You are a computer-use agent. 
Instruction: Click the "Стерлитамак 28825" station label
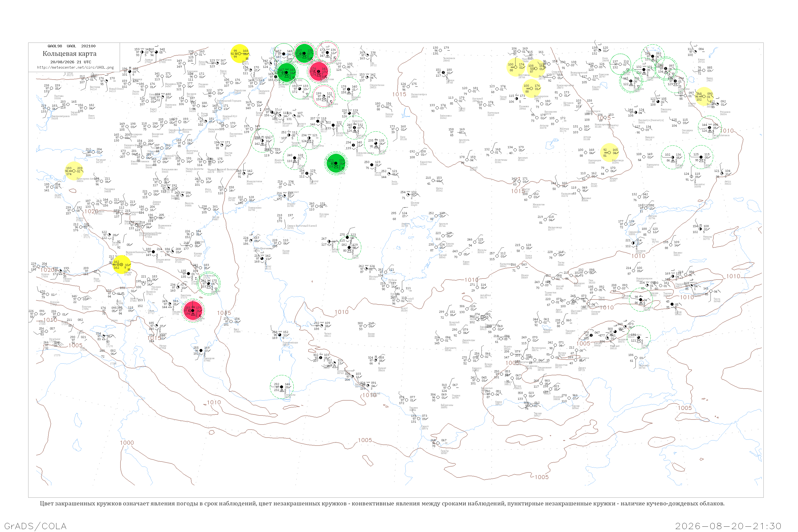coord(377,86)
